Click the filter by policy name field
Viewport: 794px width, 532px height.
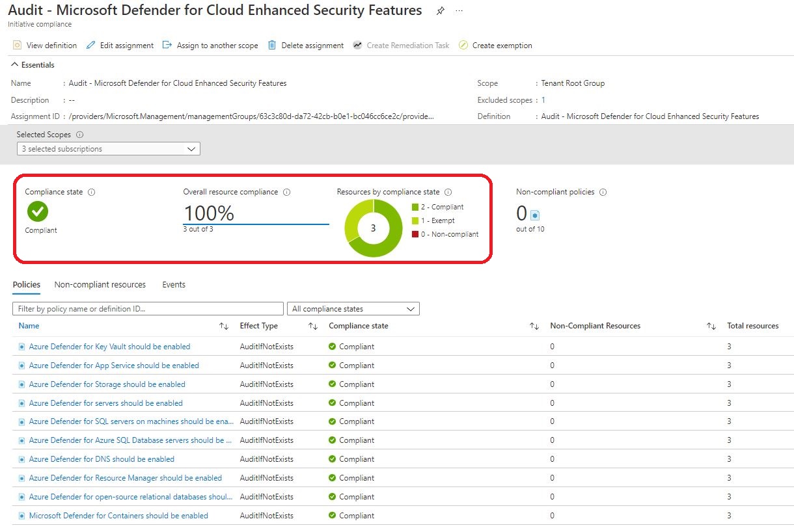point(148,309)
